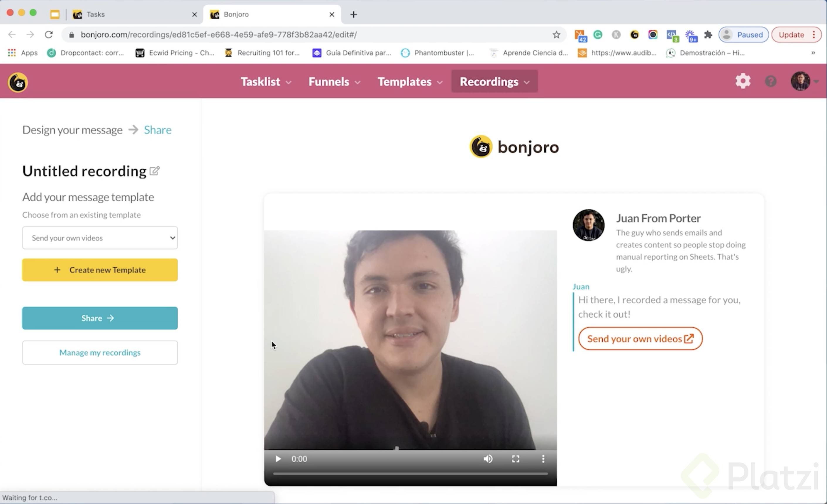Open Ecwid Pricing bookmark

(175, 53)
